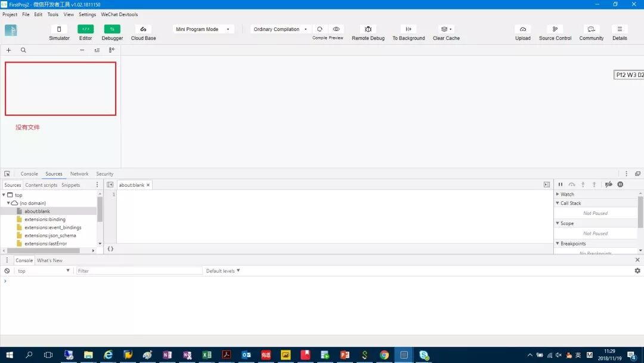The image size is (644, 363).
Task: Open the Clear Cache dropdown
Action: pyautogui.click(x=446, y=29)
